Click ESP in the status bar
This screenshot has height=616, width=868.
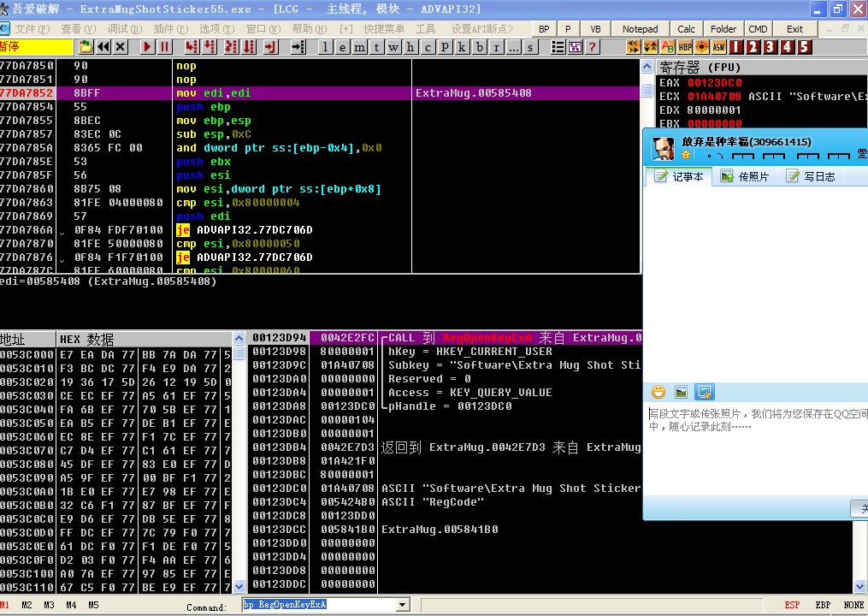coord(792,605)
